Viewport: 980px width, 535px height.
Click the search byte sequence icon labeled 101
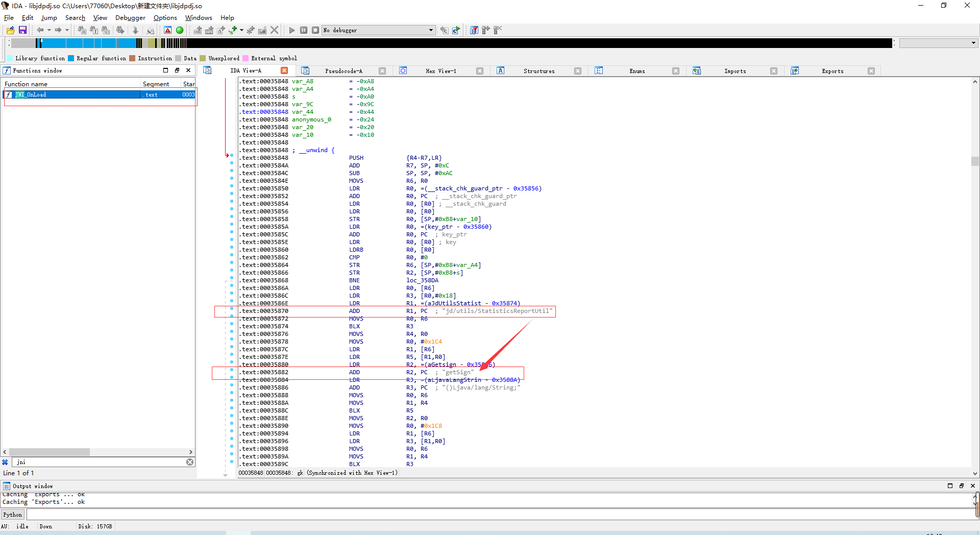point(106,30)
